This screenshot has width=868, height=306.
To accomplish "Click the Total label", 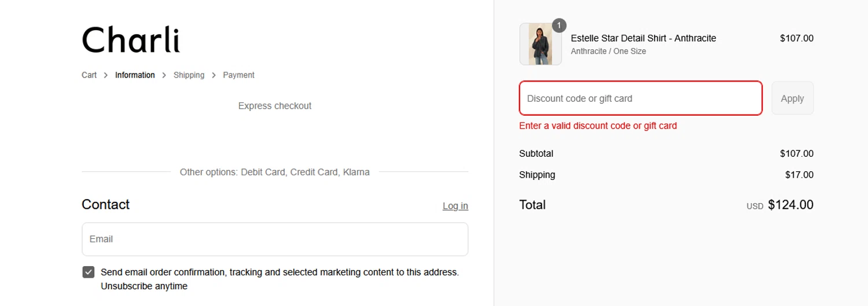I will click(x=532, y=205).
